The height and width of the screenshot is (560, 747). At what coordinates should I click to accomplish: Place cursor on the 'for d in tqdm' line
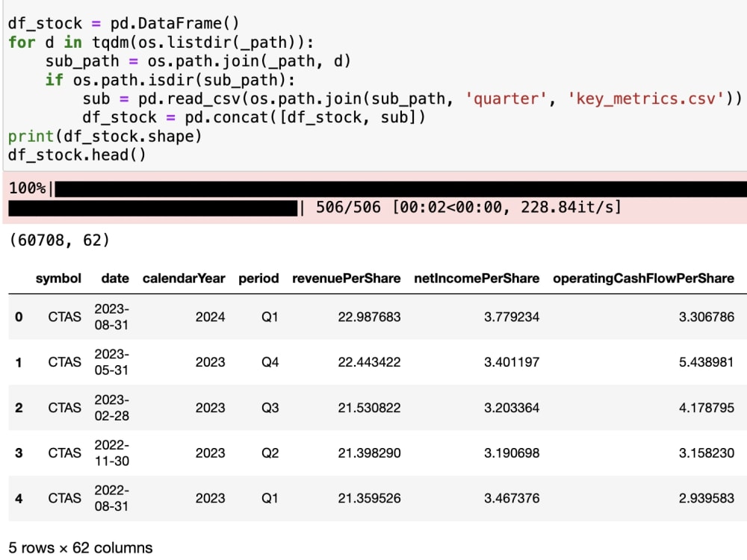(x=161, y=43)
